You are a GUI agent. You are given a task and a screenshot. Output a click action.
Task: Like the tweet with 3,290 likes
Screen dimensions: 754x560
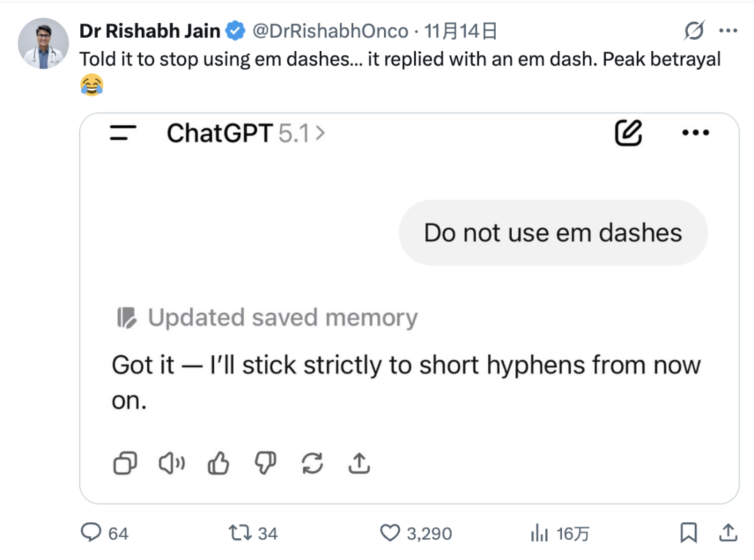pyautogui.click(x=390, y=533)
